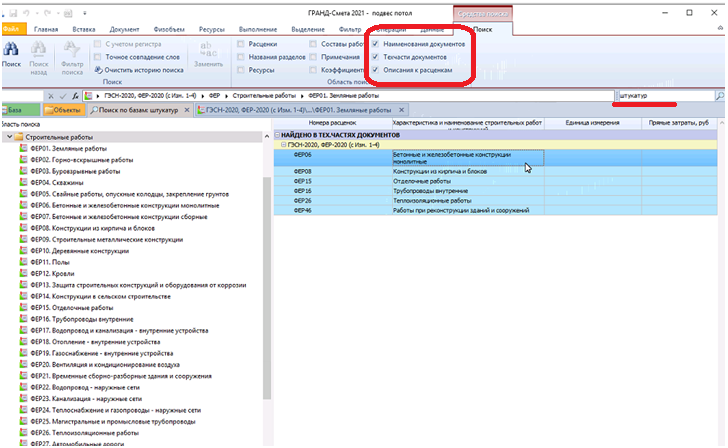Toggle the С учетом регистра checkbox
Viewport: 728px width, 448px height.
click(98, 44)
